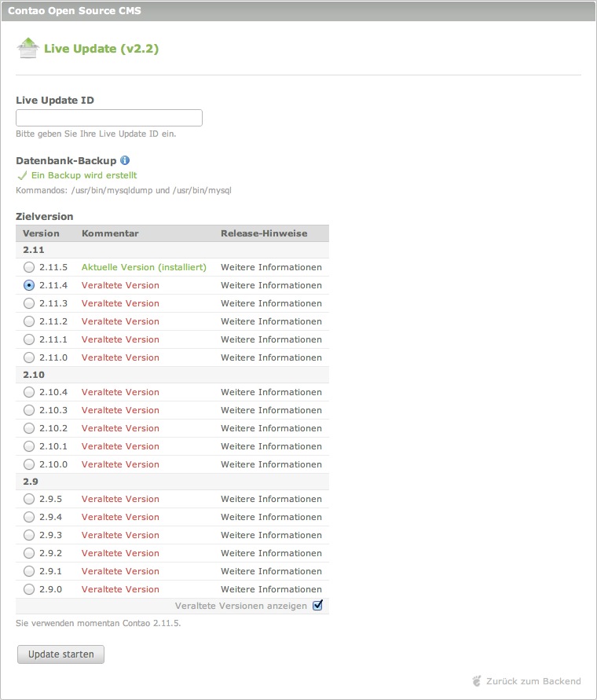Click Veraltete Version text for 2.11.4
This screenshot has width=597, height=700.
pos(120,285)
